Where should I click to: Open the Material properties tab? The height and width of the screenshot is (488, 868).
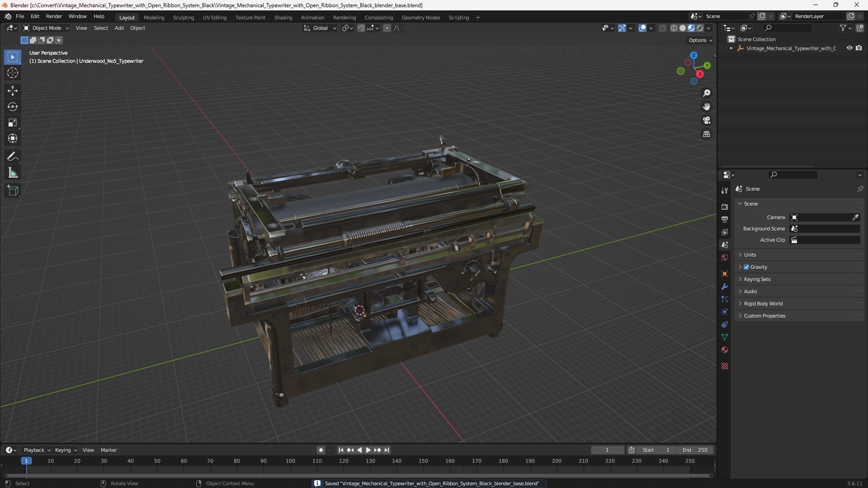pyautogui.click(x=725, y=350)
